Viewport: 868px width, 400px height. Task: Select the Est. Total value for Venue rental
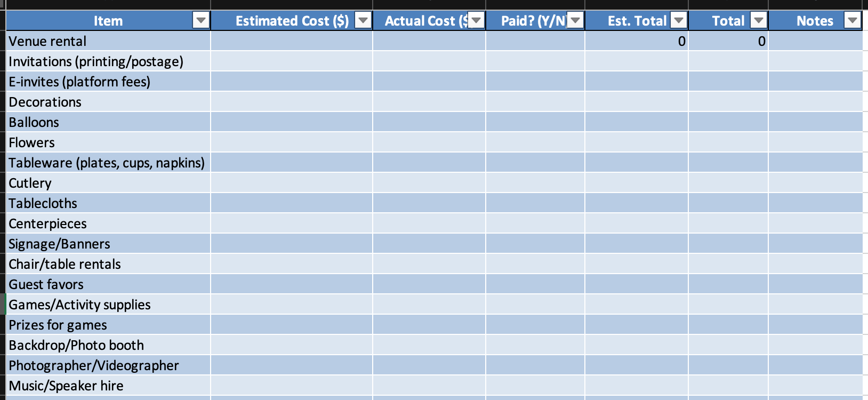tap(636, 41)
